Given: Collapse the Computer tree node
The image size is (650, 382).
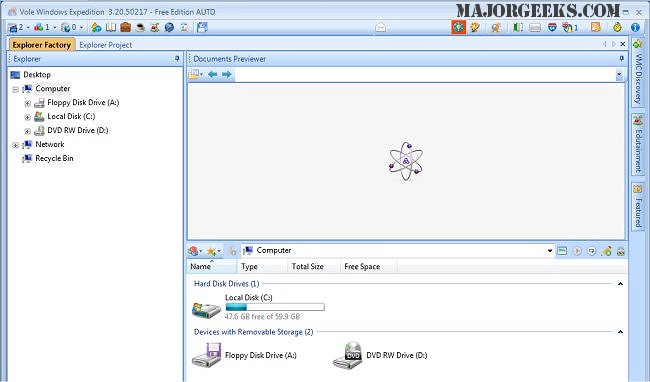Looking at the screenshot, I should pos(15,89).
